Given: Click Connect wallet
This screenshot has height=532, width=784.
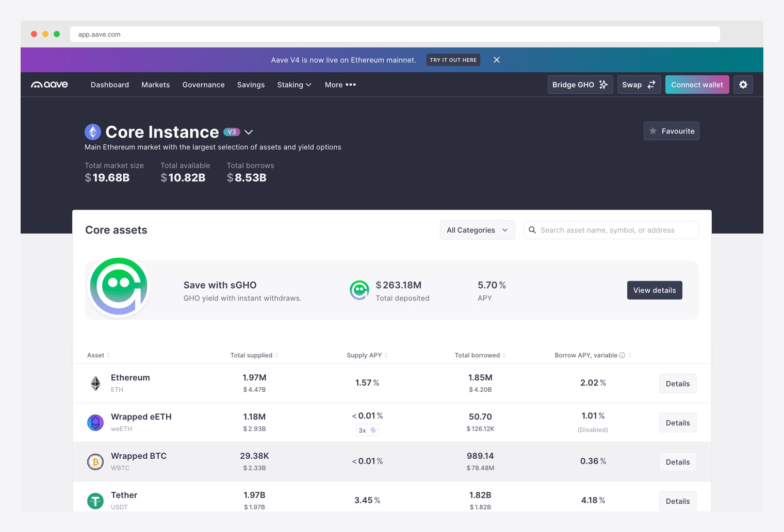Looking at the screenshot, I should pos(697,85).
